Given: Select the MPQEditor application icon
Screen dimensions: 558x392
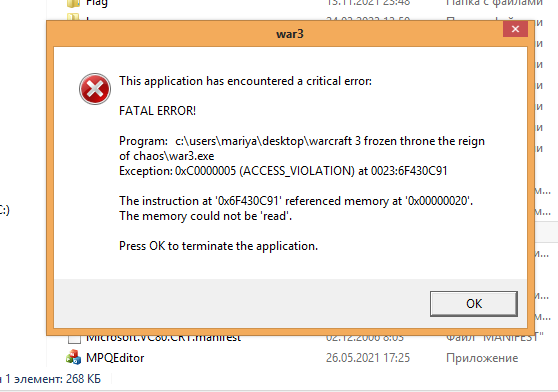Looking at the screenshot, I should pyautogui.click(x=73, y=357).
